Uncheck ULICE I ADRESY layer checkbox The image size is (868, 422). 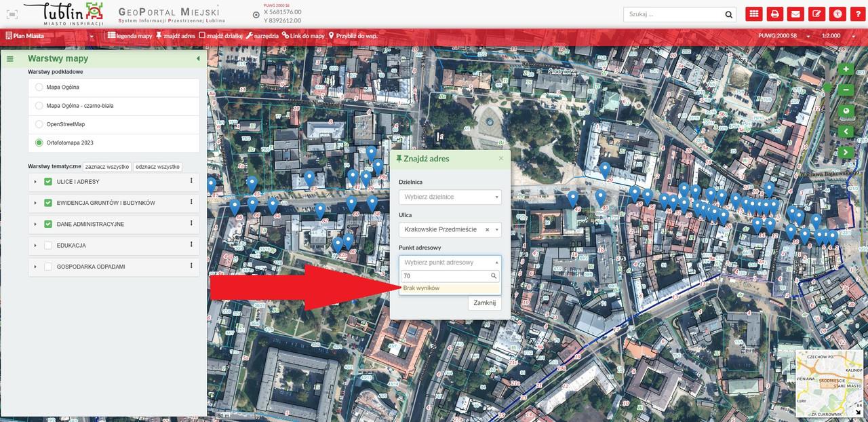(48, 182)
